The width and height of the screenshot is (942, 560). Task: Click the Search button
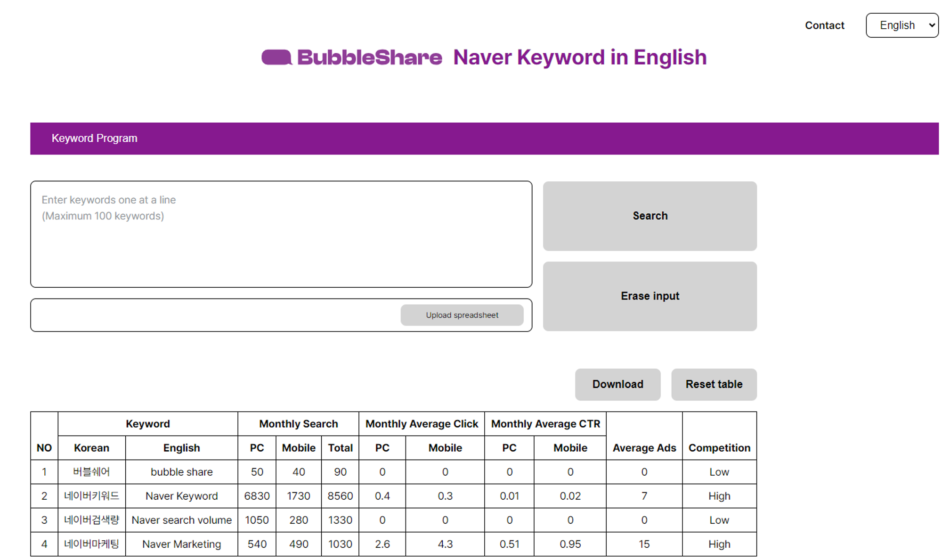coord(650,216)
